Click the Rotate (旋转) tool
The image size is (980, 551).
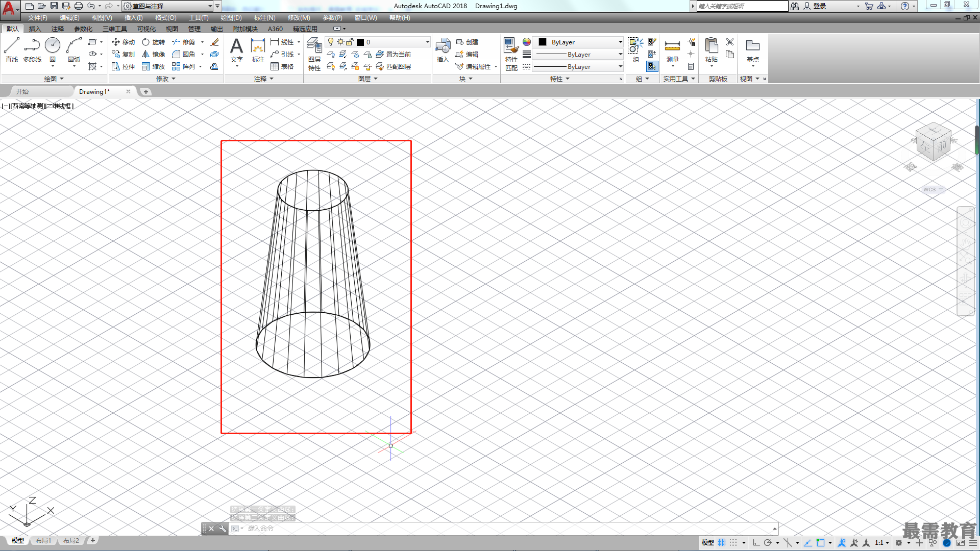tap(154, 42)
